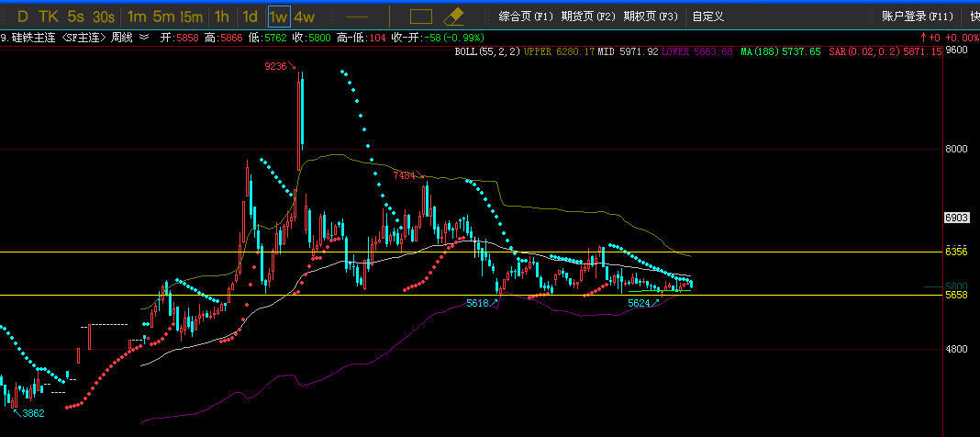Switch to the 5m period
980x437 pixels.
pyautogui.click(x=163, y=17)
